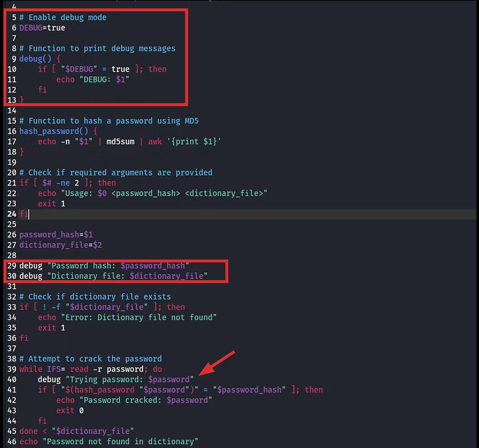This screenshot has height=448, width=479.
Task: Click the 'fi' on line 36
Action: tap(24, 338)
